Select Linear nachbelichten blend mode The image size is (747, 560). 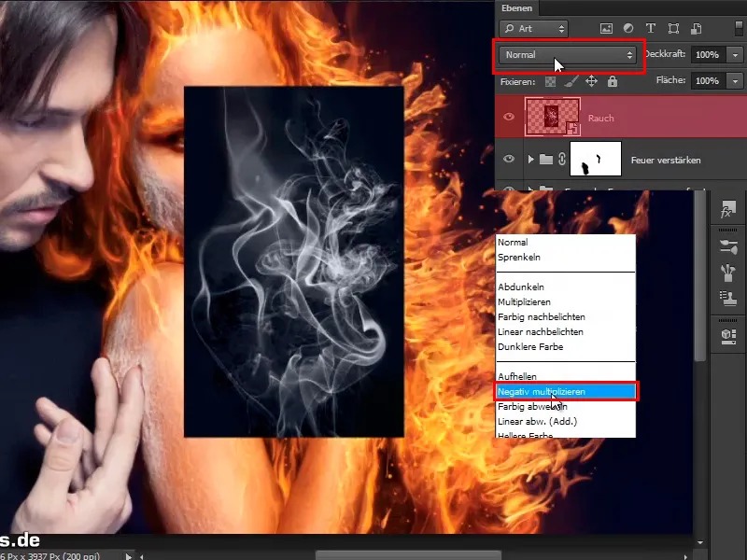(x=566, y=332)
